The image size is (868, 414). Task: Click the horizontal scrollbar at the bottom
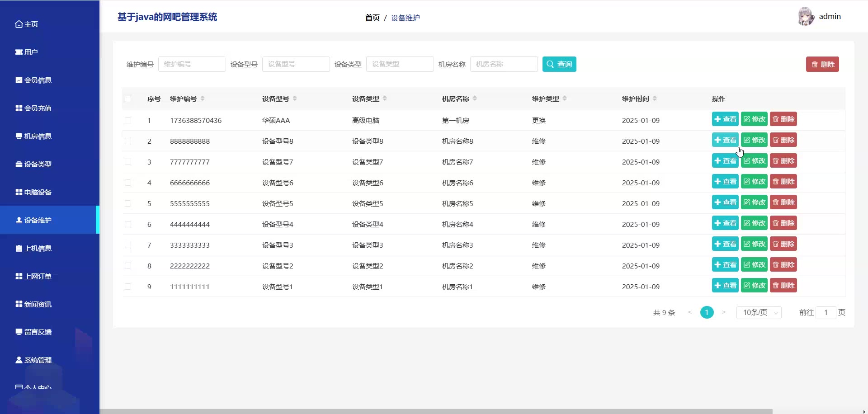tap(436, 411)
